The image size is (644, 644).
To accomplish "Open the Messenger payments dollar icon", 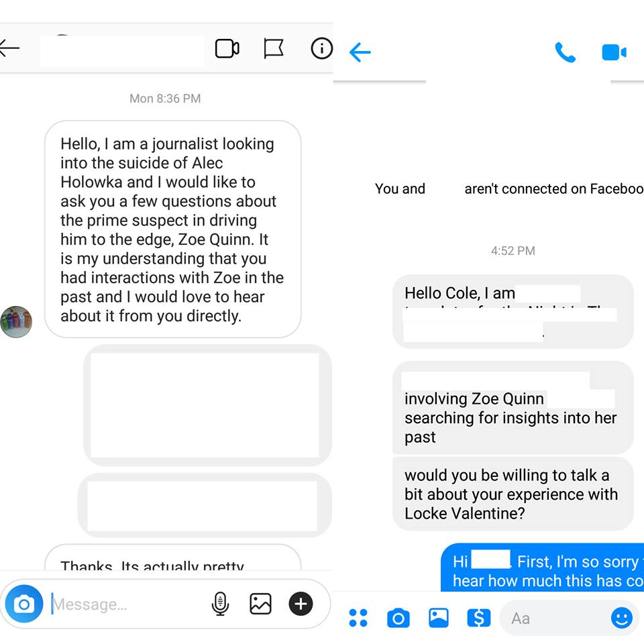I will tap(479, 618).
